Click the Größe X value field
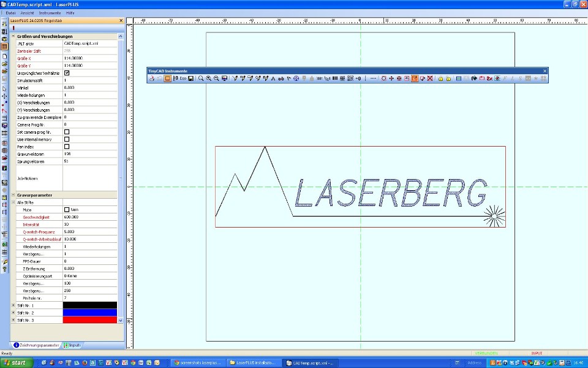 90,58
